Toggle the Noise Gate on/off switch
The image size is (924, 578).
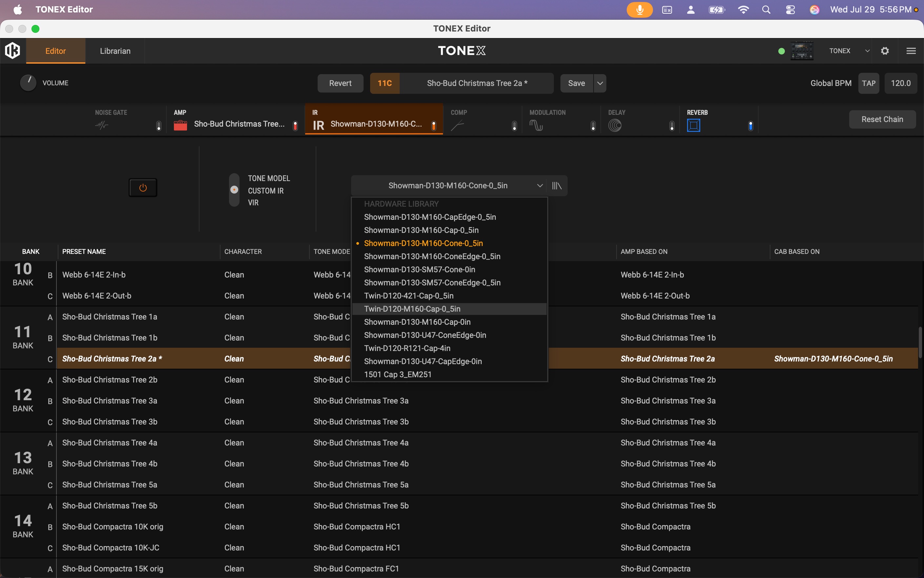(159, 126)
